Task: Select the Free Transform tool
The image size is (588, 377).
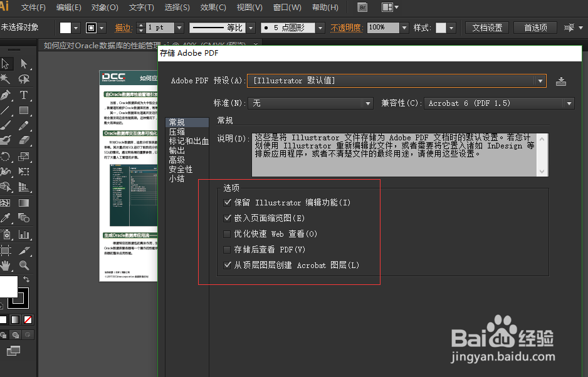Action: pos(24,171)
